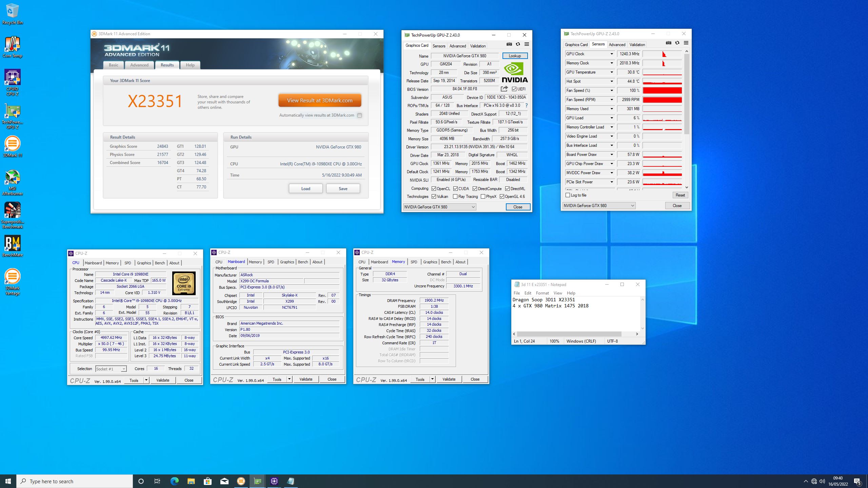The image size is (868, 488).
Task: Open the Board Power Draw sensor dropdown arrow
Action: 612,155
